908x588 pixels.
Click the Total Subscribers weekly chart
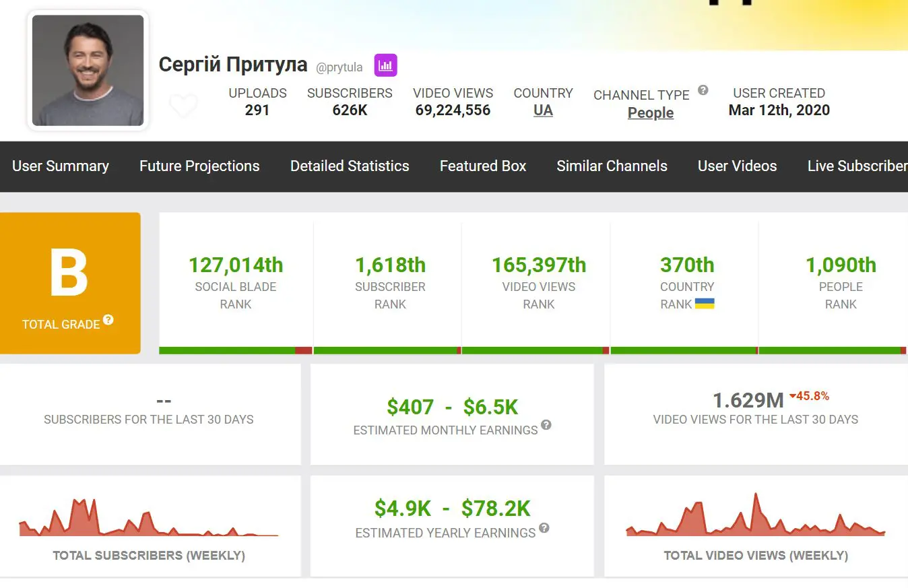149,517
